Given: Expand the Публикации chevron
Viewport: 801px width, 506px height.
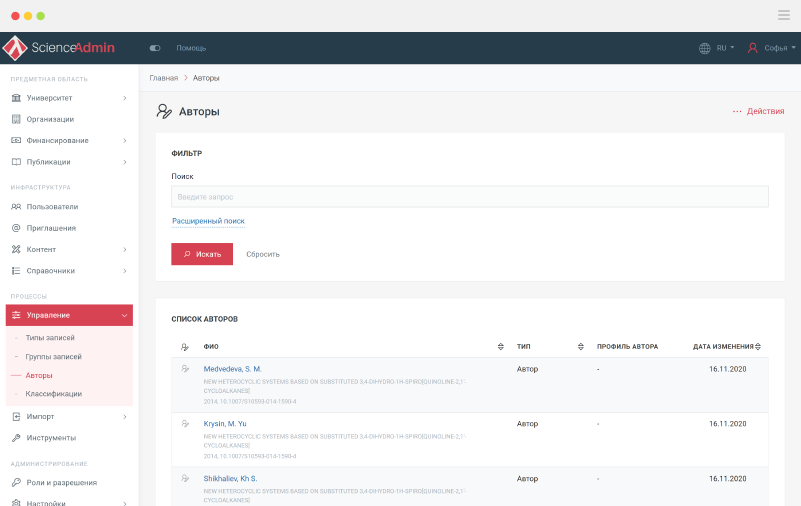Looking at the screenshot, I should 125,162.
